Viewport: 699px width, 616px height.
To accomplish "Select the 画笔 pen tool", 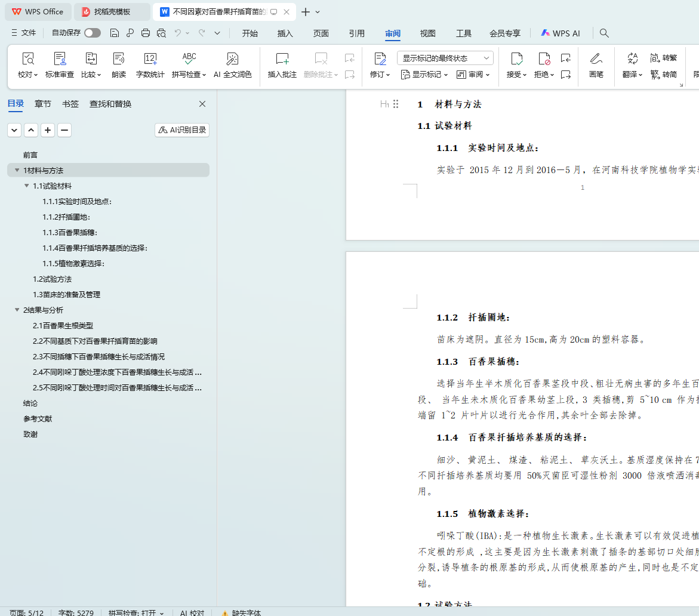I will click(x=596, y=59).
